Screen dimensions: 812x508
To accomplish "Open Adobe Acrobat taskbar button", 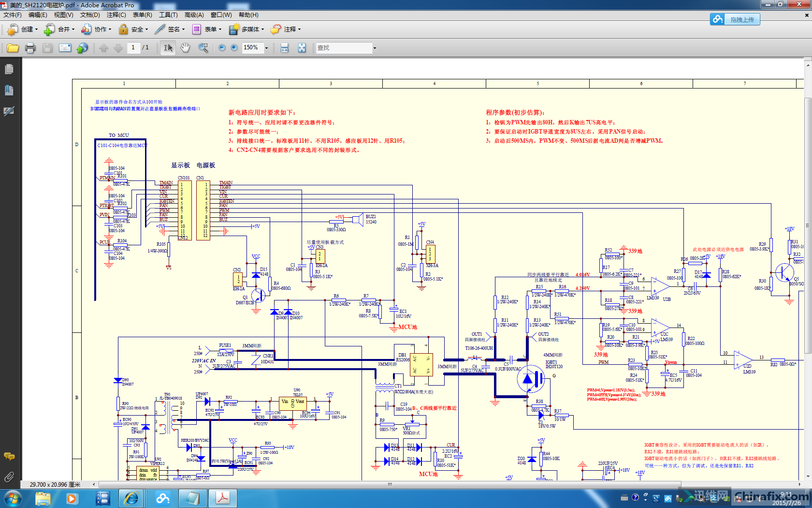I will coord(223,498).
